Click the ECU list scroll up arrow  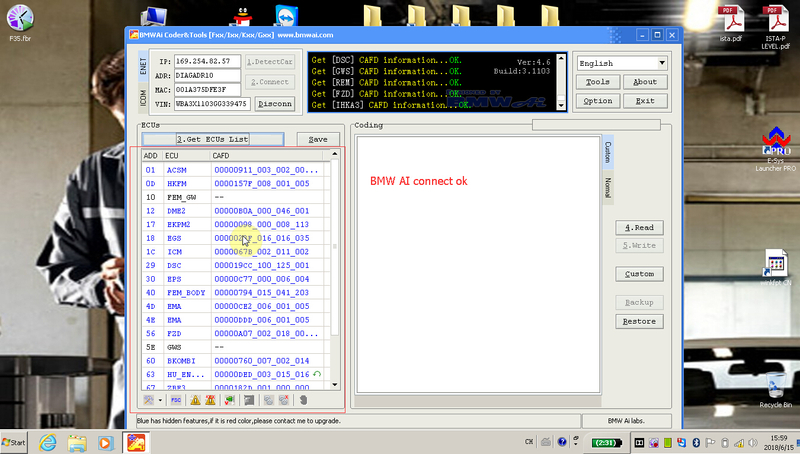click(x=335, y=154)
